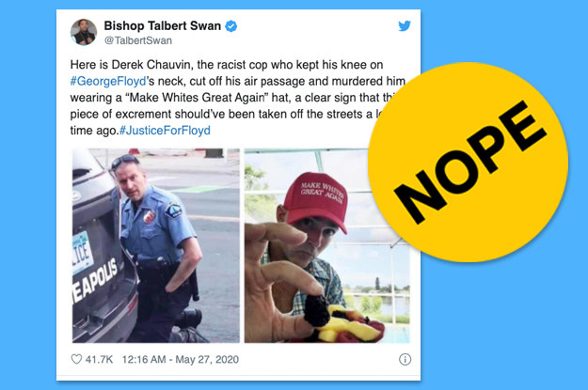Open the Bishop Talbert Swan profile name
This screenshot has width=588, height=390.
(163, 26)
